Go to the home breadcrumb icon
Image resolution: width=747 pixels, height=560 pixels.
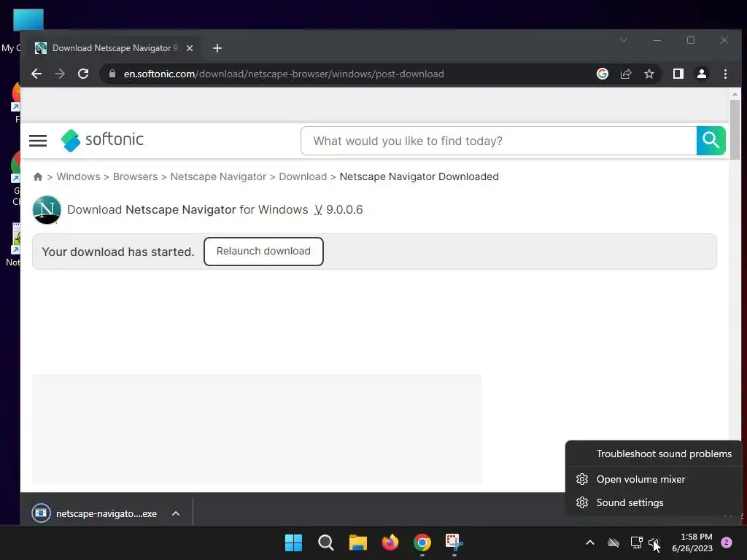coord(38,176)
